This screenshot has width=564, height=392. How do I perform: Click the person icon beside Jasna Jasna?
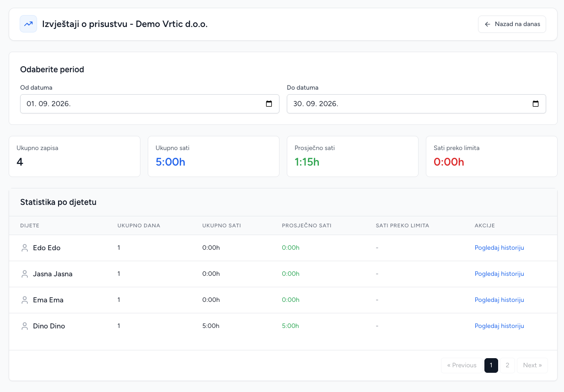pos(25,274)
